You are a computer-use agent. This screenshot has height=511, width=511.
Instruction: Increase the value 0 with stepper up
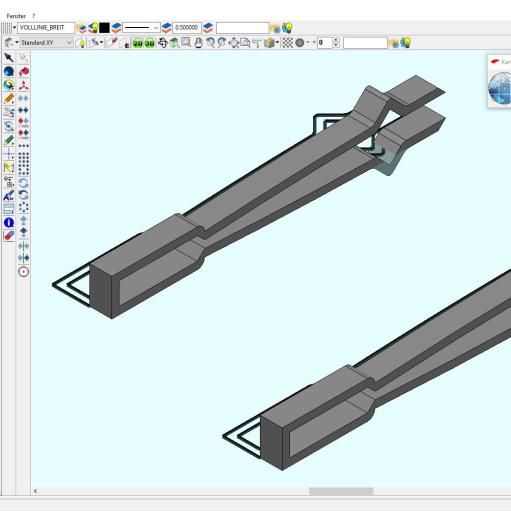click(336, 40)
